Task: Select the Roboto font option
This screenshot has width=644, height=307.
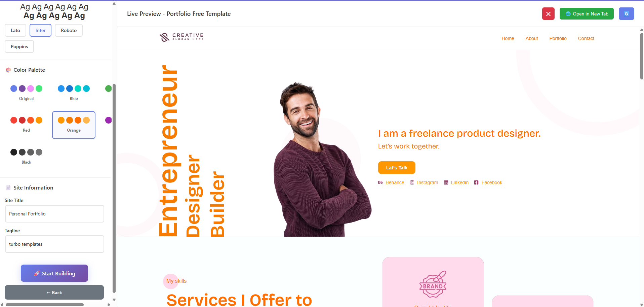Action: [x=69, y=30]
